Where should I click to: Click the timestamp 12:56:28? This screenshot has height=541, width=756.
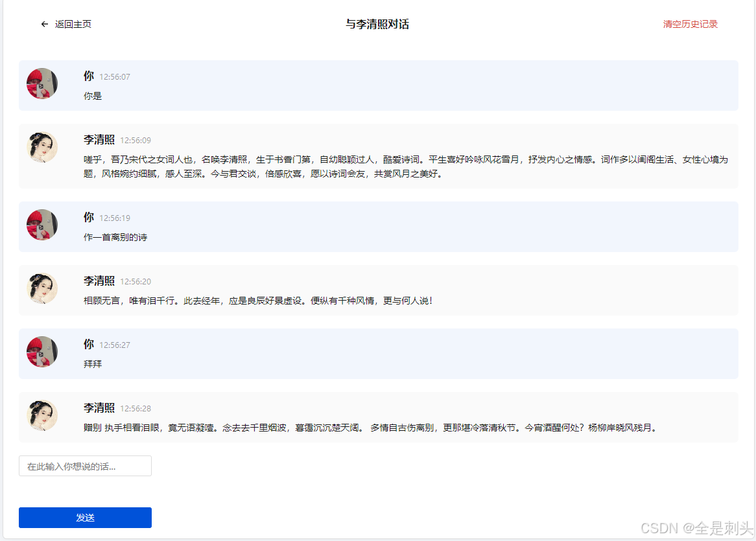point(136,409)
